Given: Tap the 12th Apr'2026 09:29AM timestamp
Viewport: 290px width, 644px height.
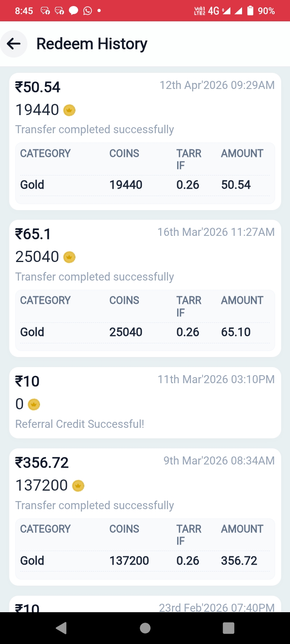Looking at the screenshot, I should 217,85.
